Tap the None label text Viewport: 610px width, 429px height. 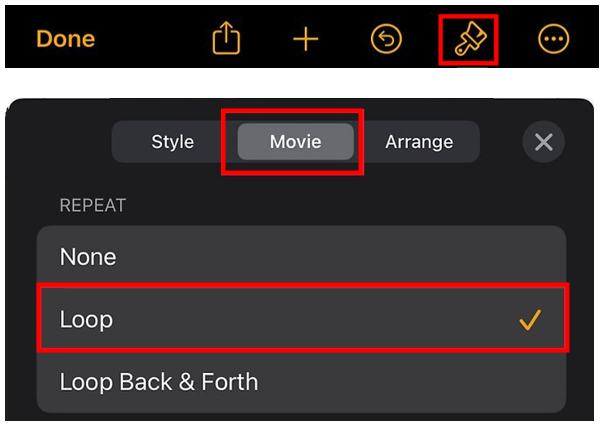click(88, 257)
